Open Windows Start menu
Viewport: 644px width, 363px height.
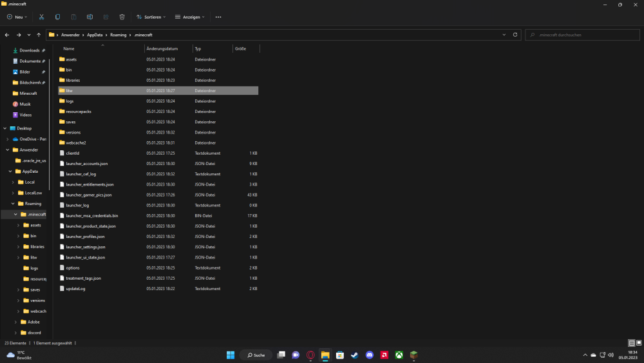tap(231, 355)
